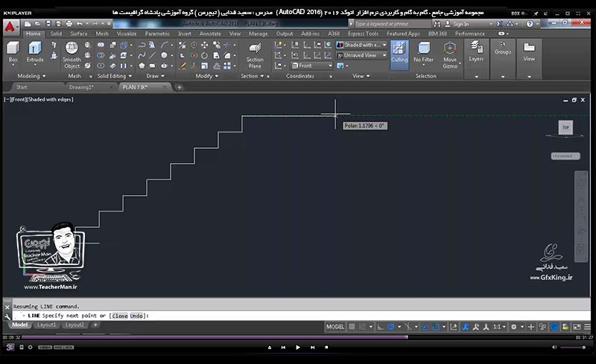Toggle object snap in status bar
Viewport: 596px width, 364px height.
click(436, 327)
